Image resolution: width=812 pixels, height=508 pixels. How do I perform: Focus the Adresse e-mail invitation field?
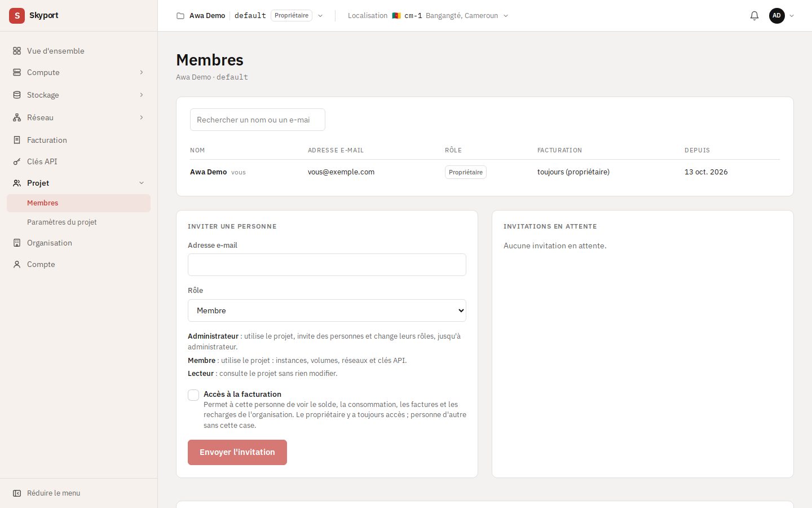tap(327, 265)
